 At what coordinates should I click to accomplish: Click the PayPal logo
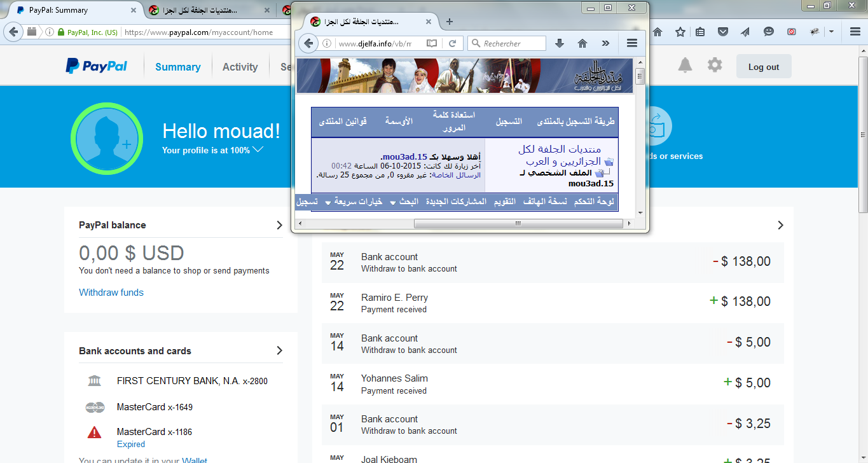pos(96,66)
